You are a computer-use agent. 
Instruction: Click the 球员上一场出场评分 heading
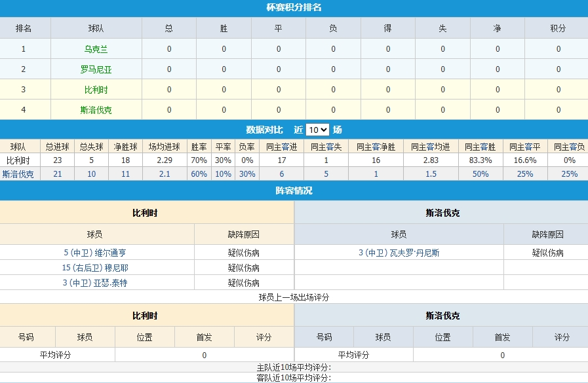(x=294, y=297)
